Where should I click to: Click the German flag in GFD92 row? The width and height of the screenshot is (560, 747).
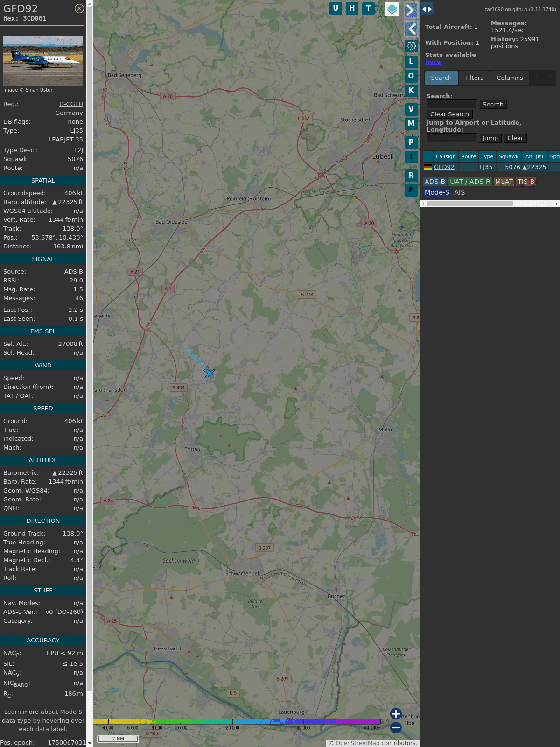click(x=428, y=167)
